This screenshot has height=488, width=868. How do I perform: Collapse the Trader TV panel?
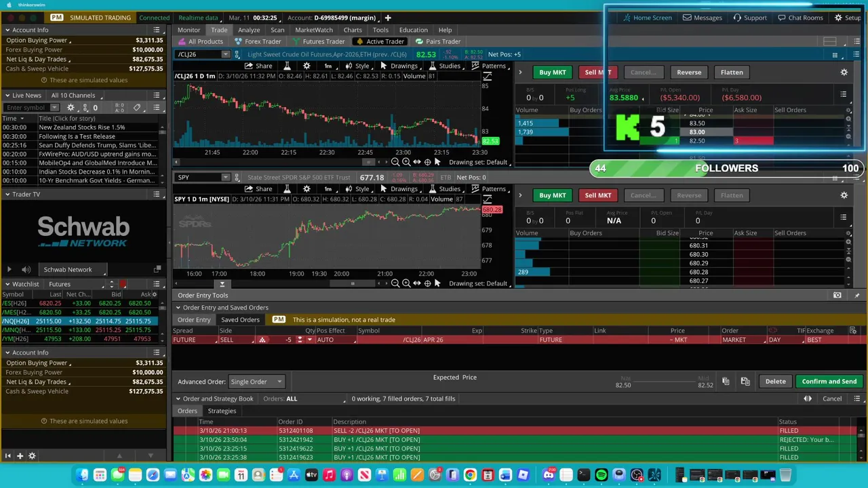[x=7, y=195]
